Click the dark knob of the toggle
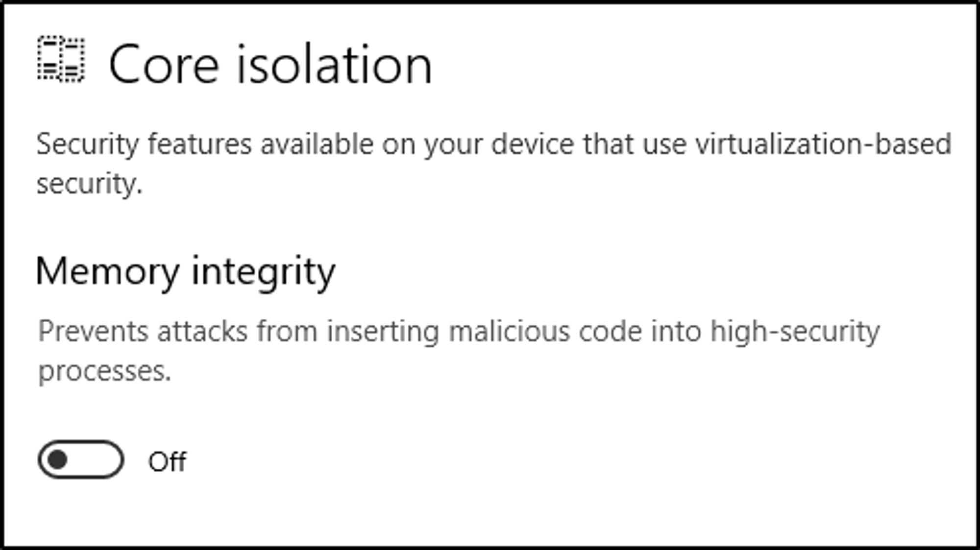This screenshot has width=980, height=550. [58, 459]
